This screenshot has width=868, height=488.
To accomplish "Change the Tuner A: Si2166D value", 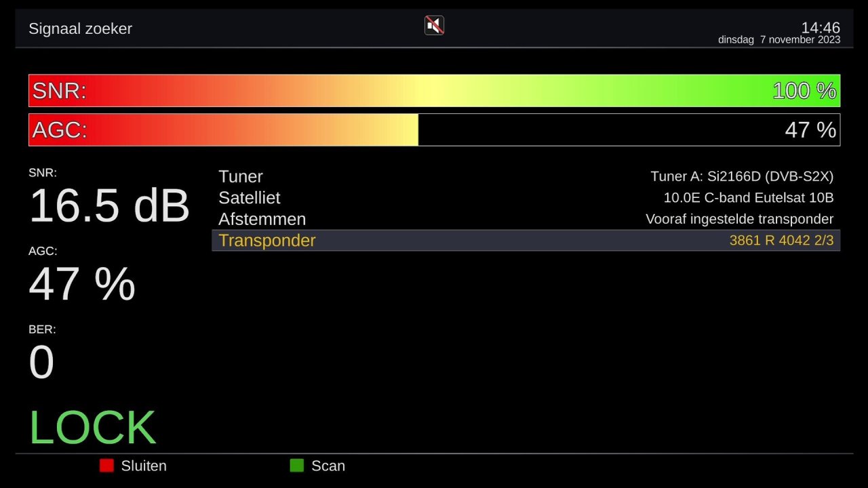I will (741, 177).
